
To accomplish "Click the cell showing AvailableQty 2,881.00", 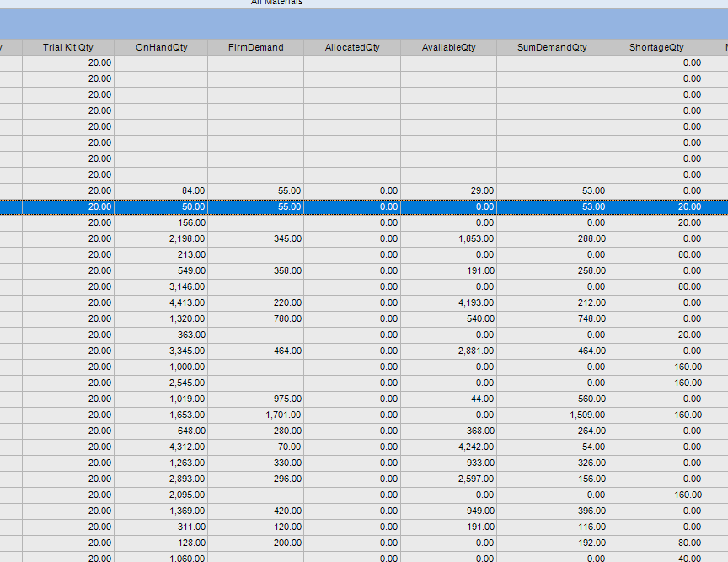I will click(474, 351).
